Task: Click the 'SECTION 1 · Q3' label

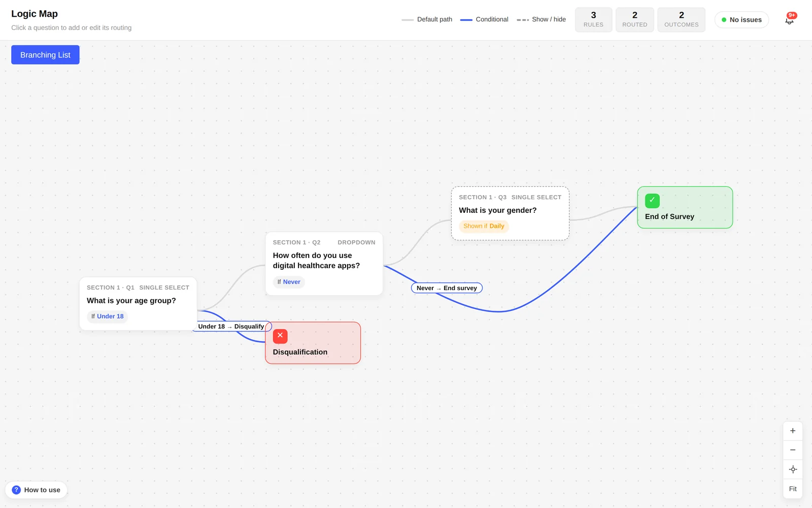Action: 483,197
